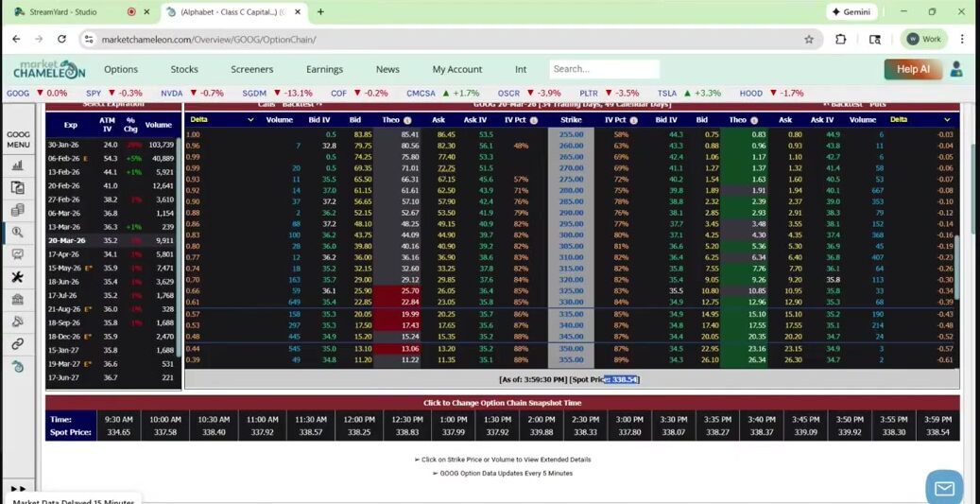This screenshot has height=504, width=980.
Task: Open the News menu
Action: [387, 69]
